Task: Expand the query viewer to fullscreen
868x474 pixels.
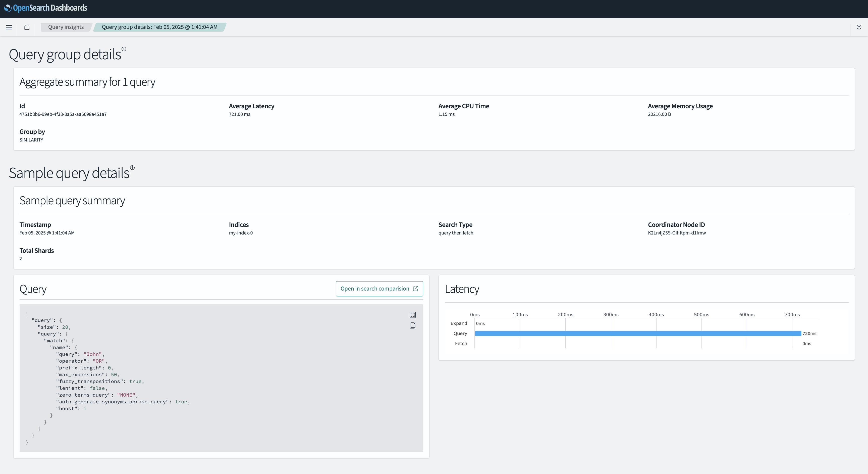Action: click(412, 315)
